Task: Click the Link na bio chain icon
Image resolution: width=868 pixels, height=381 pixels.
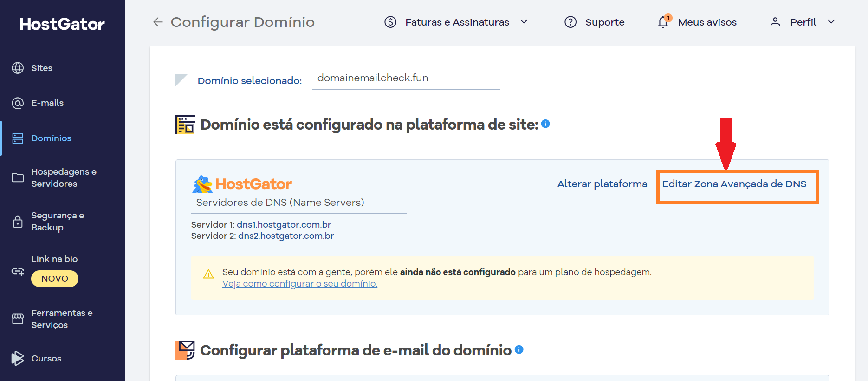Action: 18,271
